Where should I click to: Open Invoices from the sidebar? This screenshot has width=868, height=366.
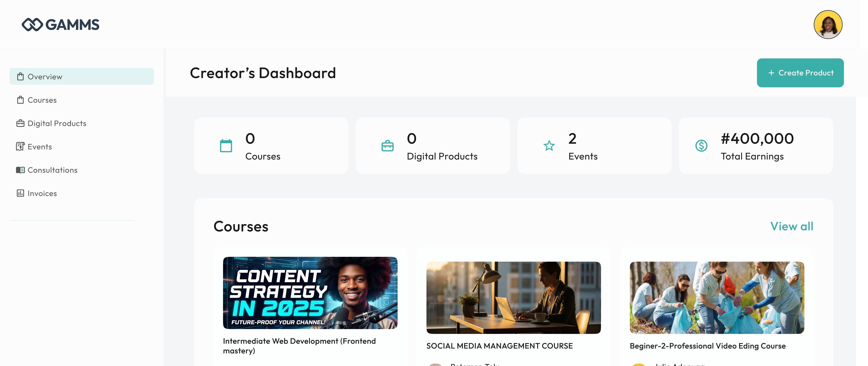click(x=82, y=193)
